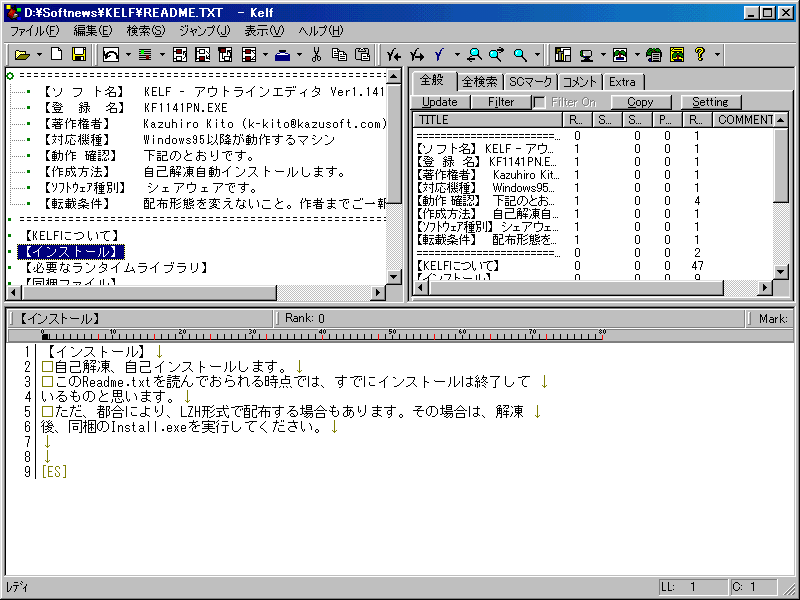Click the yellow question mark help icon
This screenshot has width=800, height=600.
700,55
